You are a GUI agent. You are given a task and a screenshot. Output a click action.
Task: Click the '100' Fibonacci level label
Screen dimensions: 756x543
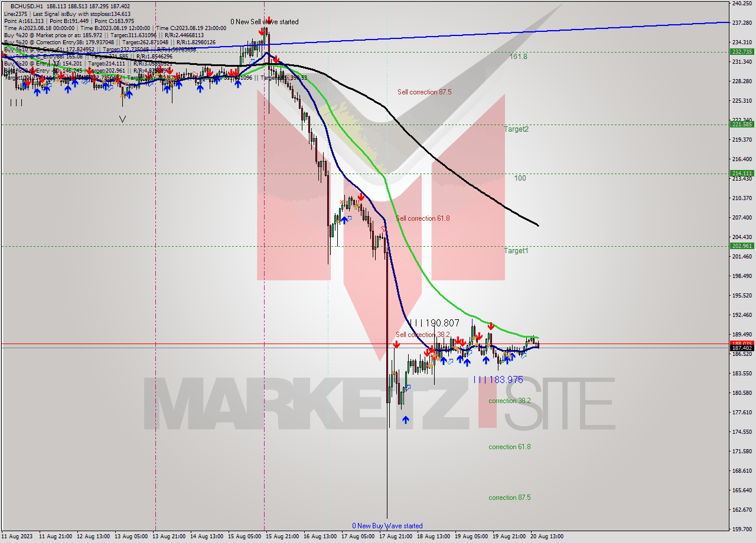point(520,178)
